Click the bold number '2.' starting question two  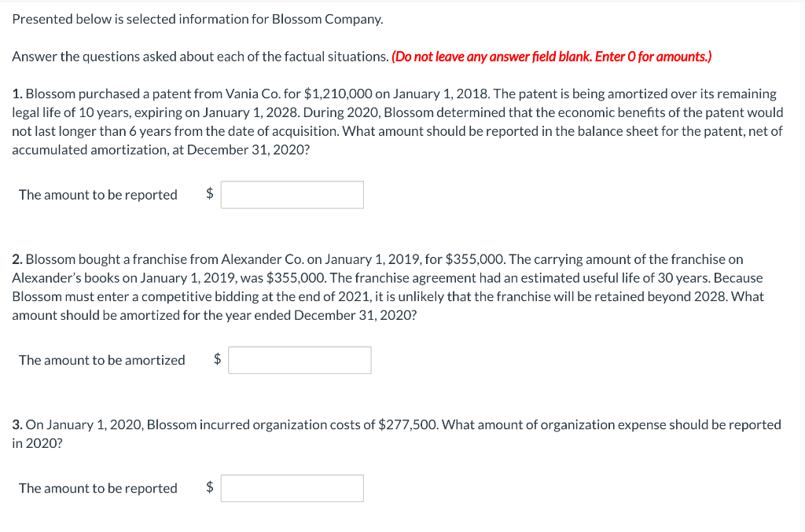pos(16,259)
